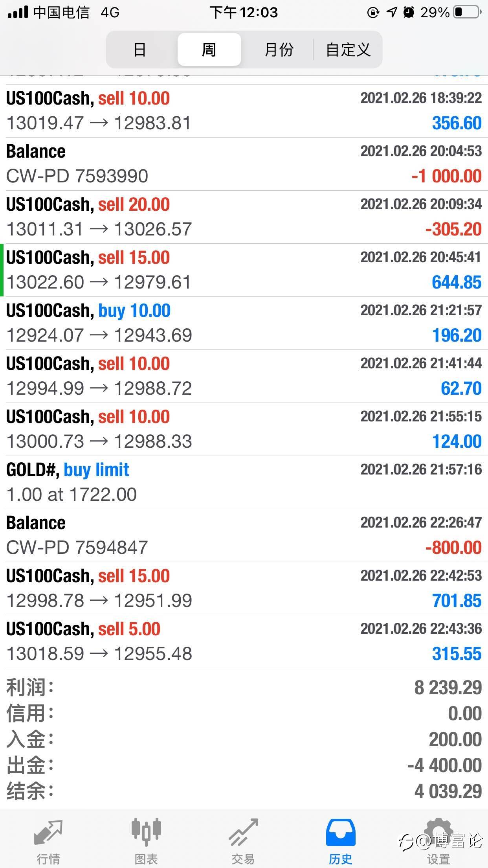Choose the 自定义 custom period
This screenshot has height=868, width=488.
(348, 50)
